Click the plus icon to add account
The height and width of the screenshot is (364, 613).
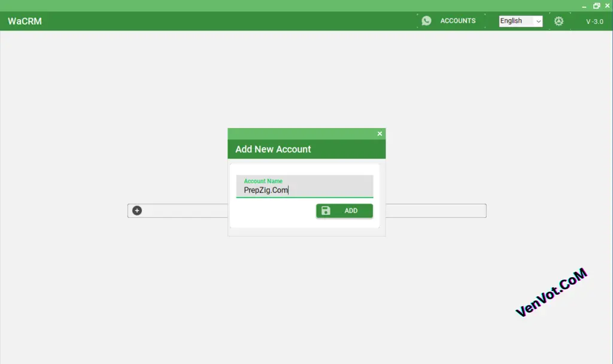(137, 211)
